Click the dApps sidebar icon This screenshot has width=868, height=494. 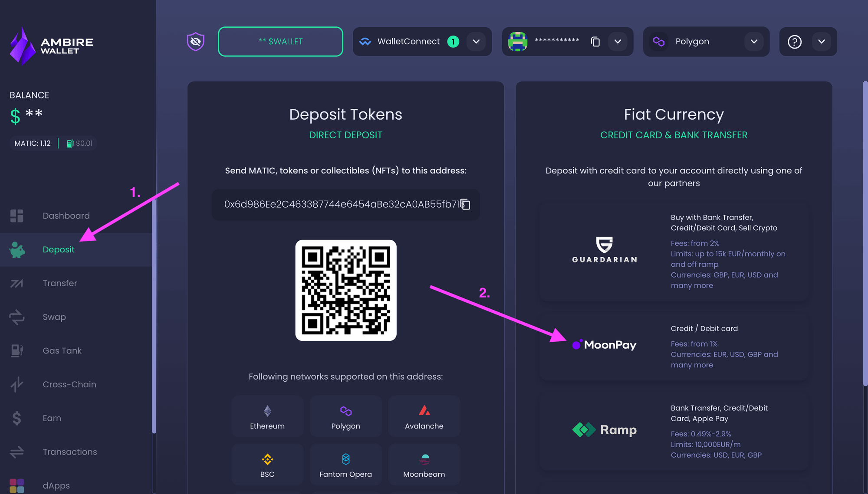click(x=16, y=485)
